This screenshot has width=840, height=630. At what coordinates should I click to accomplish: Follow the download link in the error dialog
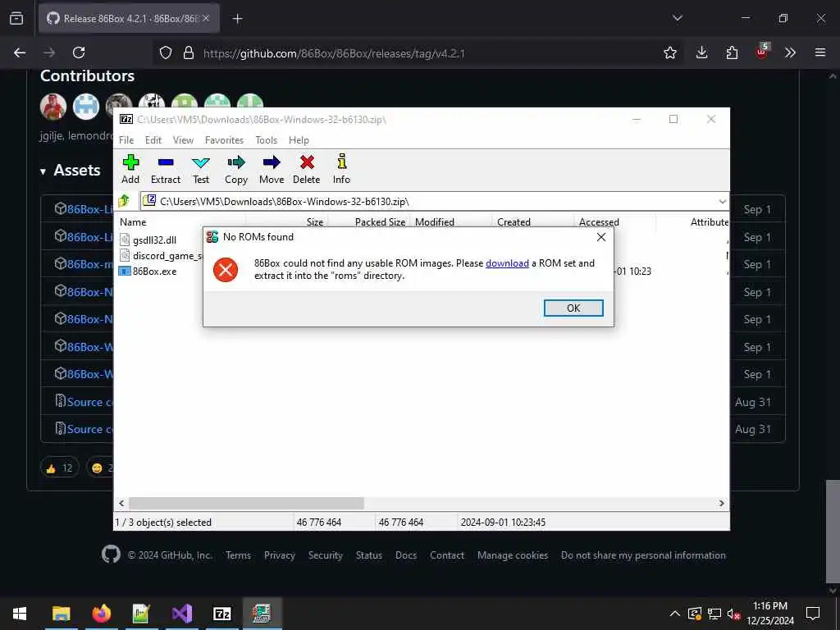pyautogui.click(x=507, y=263)
